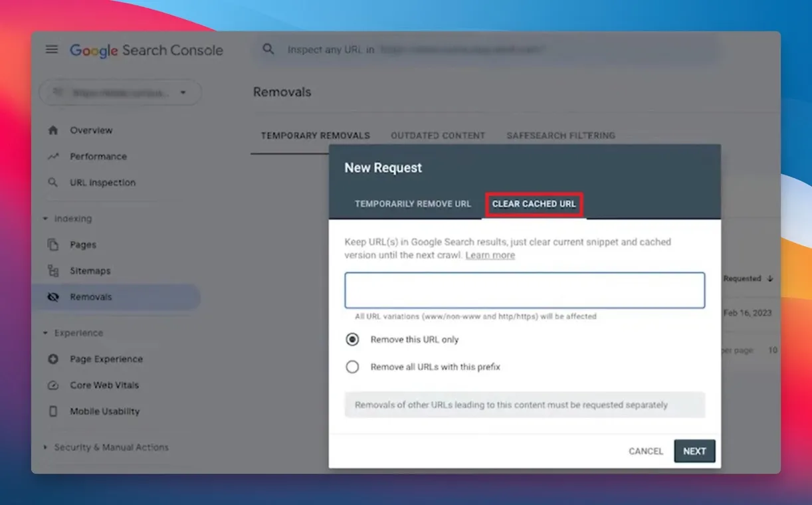This screenshot has width=812, height=505.
Task: Click the search magnifier icon
Action: point(268,49)
